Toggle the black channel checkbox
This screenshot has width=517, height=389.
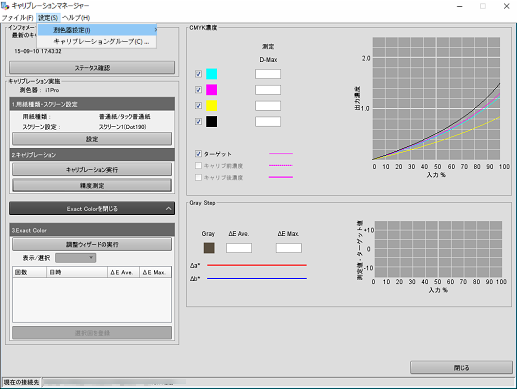[198, 121]
